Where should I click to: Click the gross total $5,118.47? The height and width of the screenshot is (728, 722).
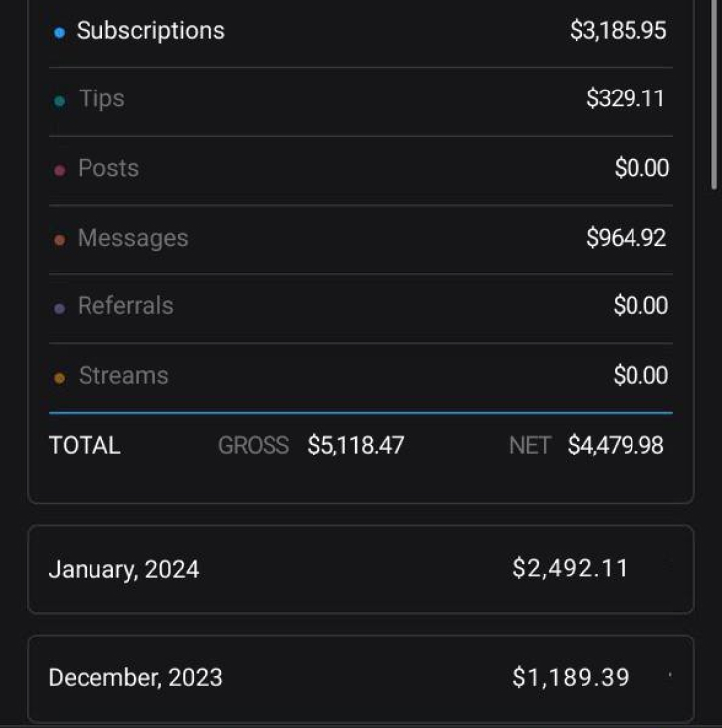(355, 446)
